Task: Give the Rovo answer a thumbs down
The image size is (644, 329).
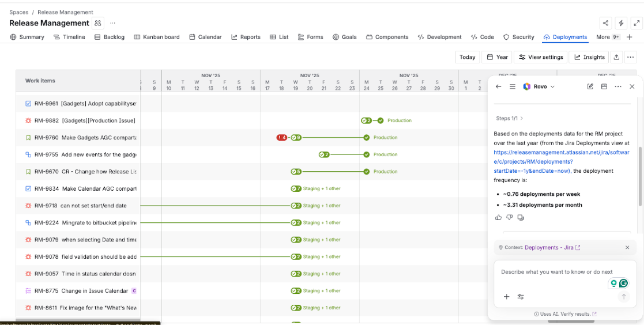Action: (509, 217)
